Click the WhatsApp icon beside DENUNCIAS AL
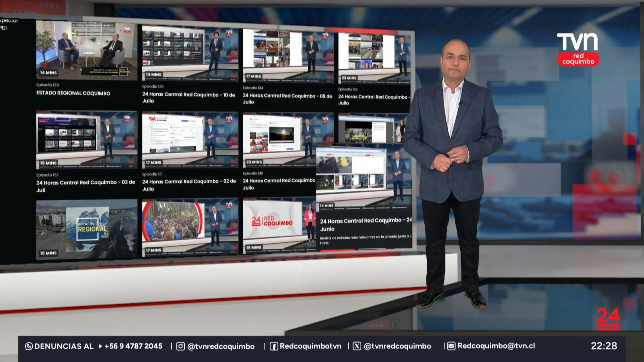This screenshot has width=644, height=362. pos(29,346)
